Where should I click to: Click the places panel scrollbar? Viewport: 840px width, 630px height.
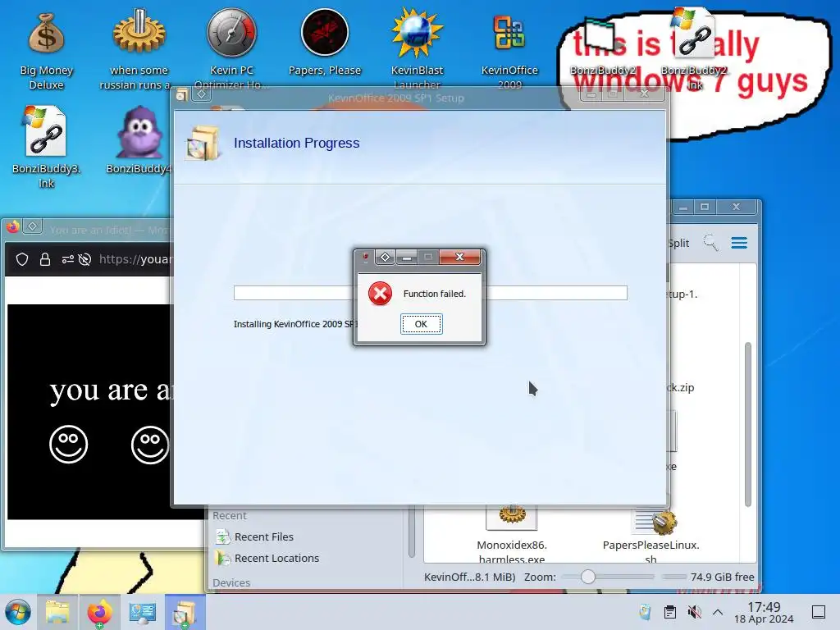412,533
